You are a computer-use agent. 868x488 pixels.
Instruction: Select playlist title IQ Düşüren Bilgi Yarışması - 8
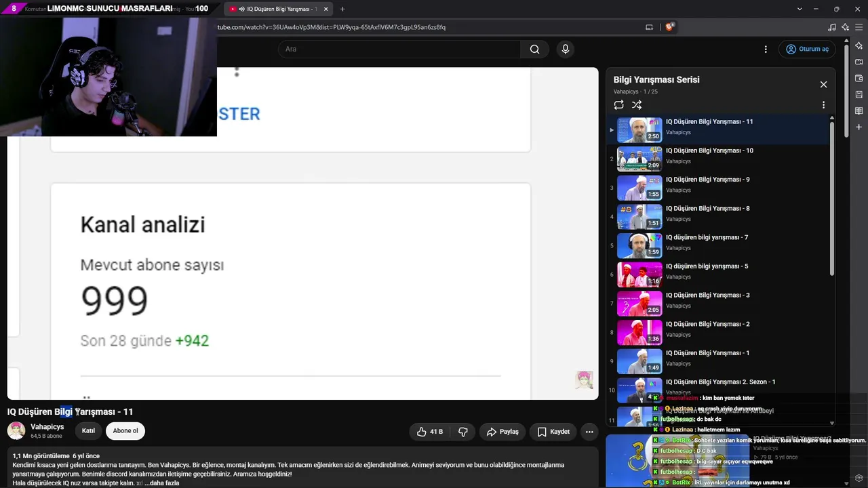point(707,209)
